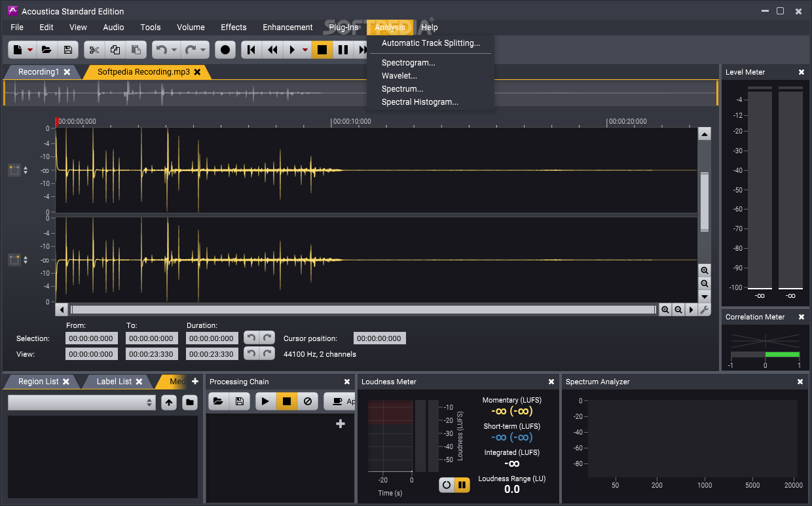Toggle the lower channel edit selector
The width and height of the screenshot is (812, 506).
pyautogui.click(x=14, y=260)
